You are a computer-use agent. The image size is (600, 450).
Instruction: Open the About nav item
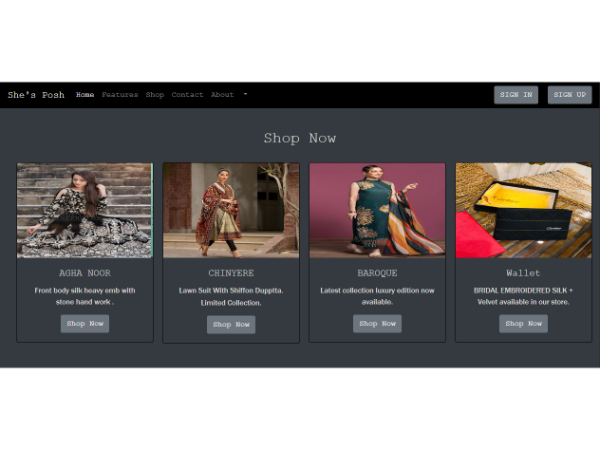tap(222, 95)
